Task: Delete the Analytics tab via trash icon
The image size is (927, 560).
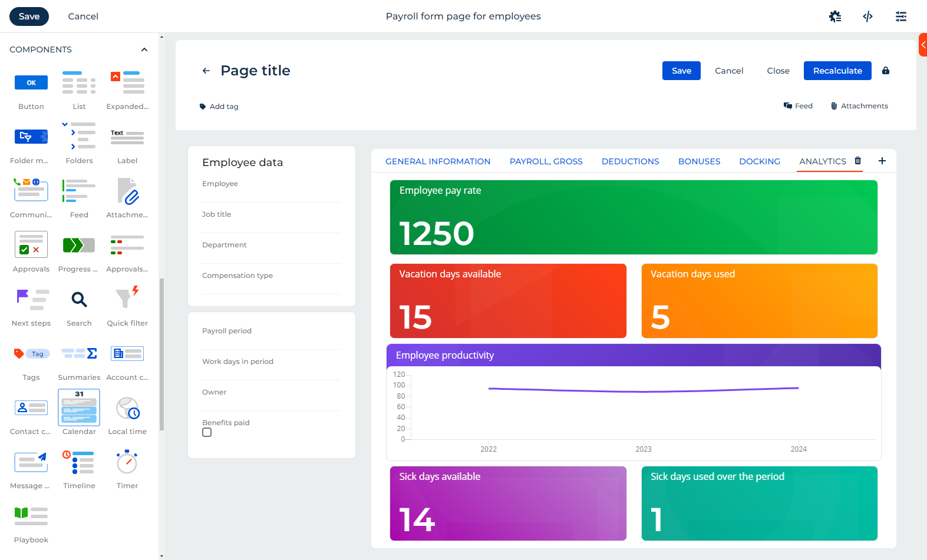Action: [858, 161]
